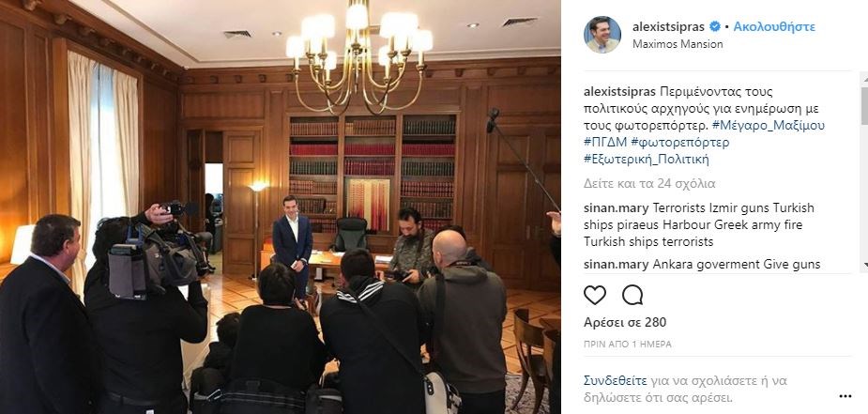Click the main post photo
Viewport: 868px width, 414px height.
281,207
